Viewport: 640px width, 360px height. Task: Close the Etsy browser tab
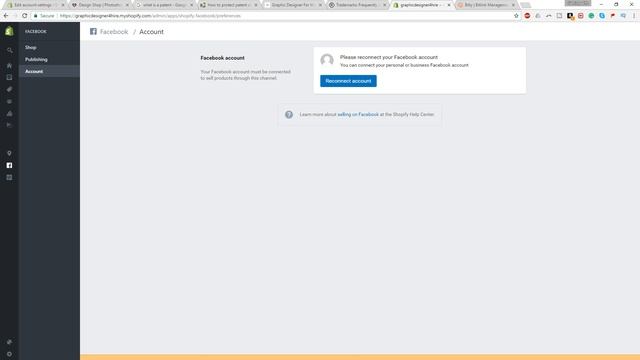513,5
